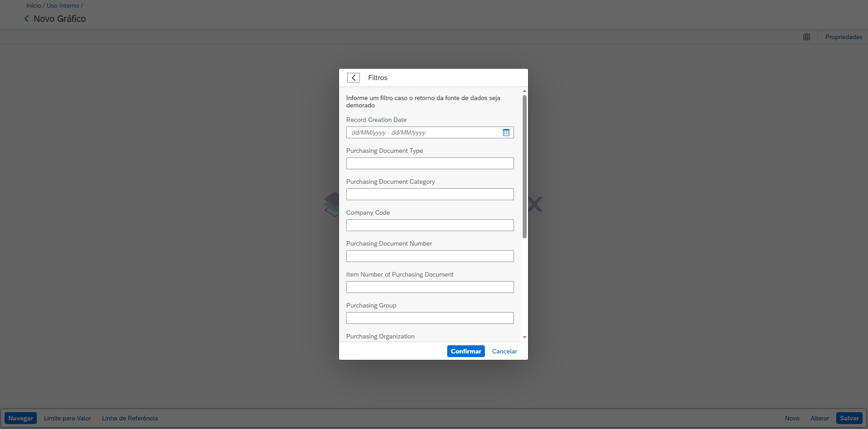Focus the Purchasing Document Category input
Image resolution: width=868 pixels, height=429 pixels.
[430, 194]
